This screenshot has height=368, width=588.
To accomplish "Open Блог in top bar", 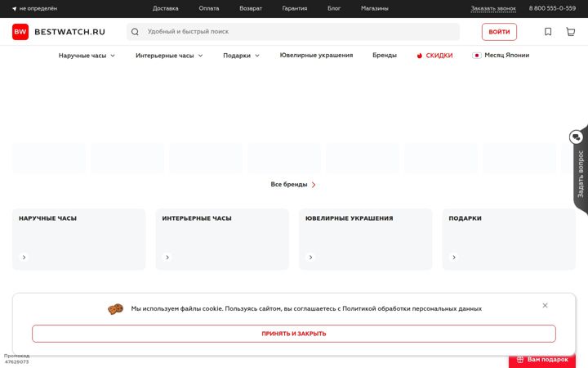I will tap(334, 8).
